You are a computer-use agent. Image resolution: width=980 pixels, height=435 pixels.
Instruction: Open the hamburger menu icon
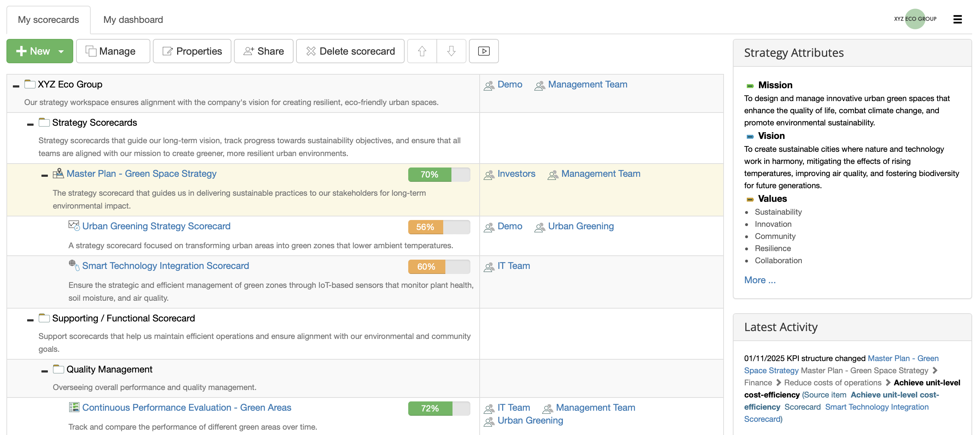957,19
